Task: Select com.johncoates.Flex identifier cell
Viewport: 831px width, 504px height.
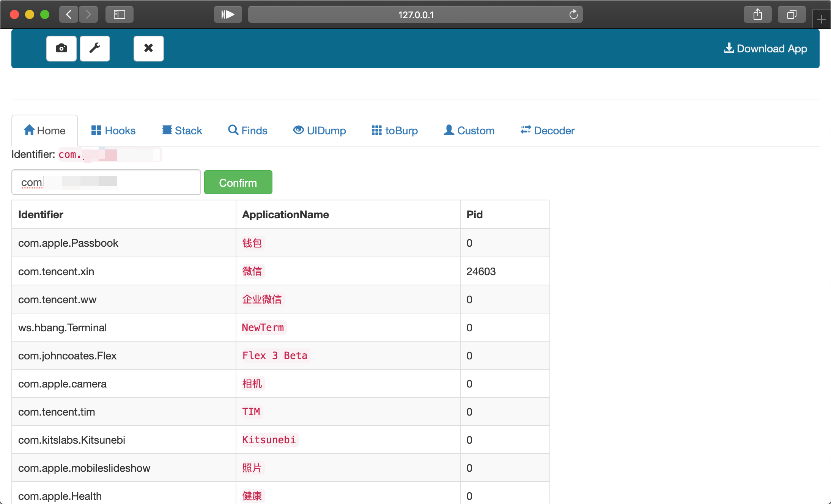Action: (x=124, y=356)
